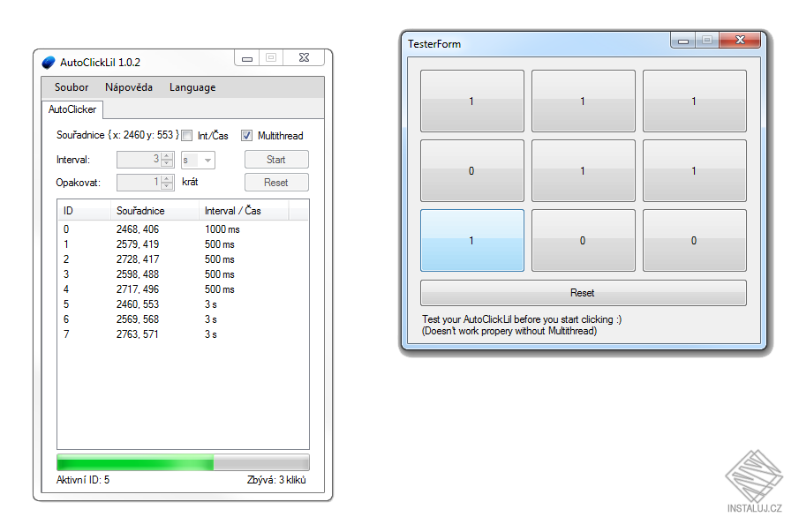Click the Start button in AutoClickLil
This screenshot has width=799, height=532.
pos(276,160)
